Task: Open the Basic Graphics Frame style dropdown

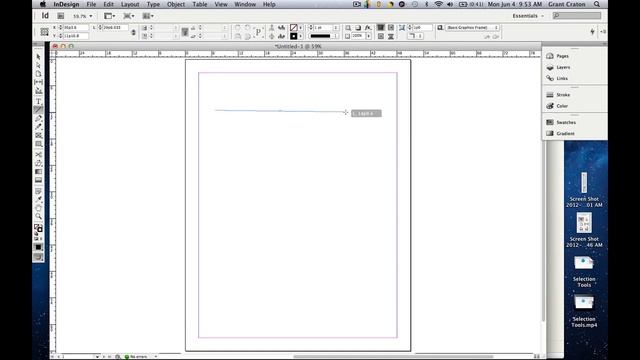Action: 472,27
